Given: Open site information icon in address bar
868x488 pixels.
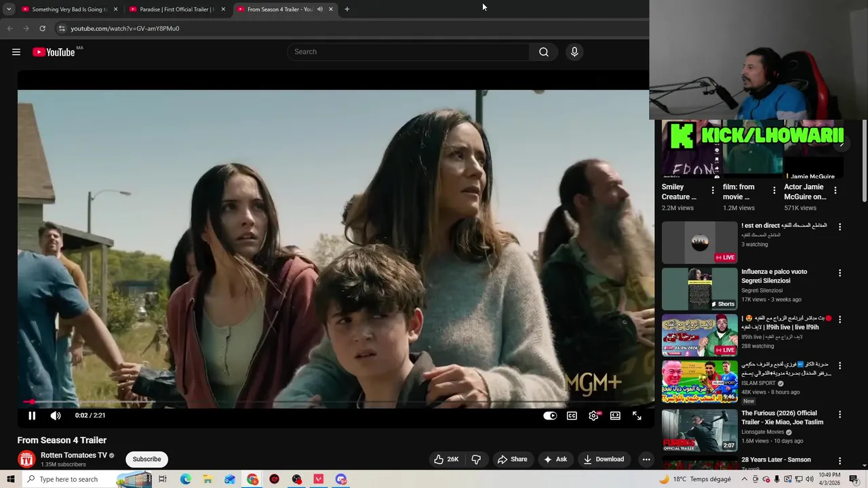Looking at the screenshot, I should pyautogui.click(x=61, y=28).
